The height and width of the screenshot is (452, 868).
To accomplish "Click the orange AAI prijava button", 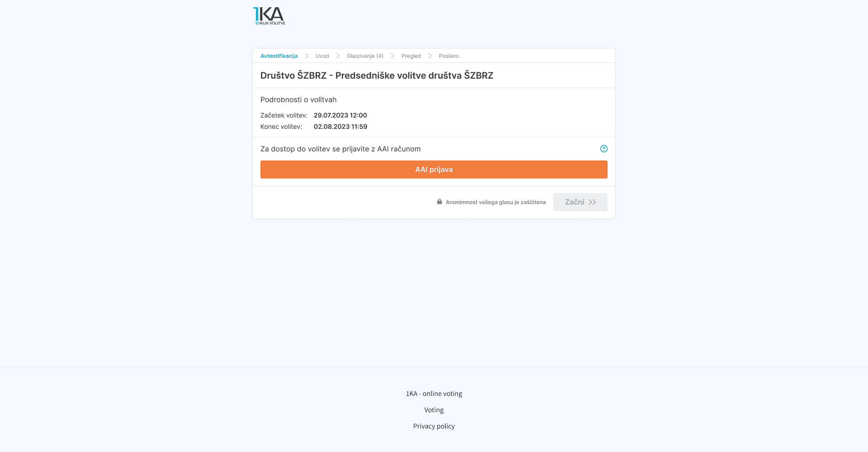I will pos(434,169).
